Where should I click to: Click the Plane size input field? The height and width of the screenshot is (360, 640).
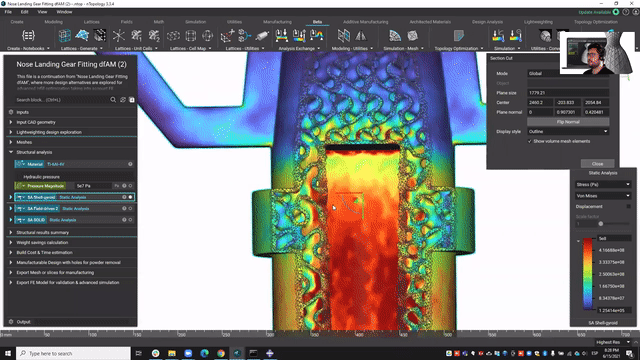tap(568, 93)
